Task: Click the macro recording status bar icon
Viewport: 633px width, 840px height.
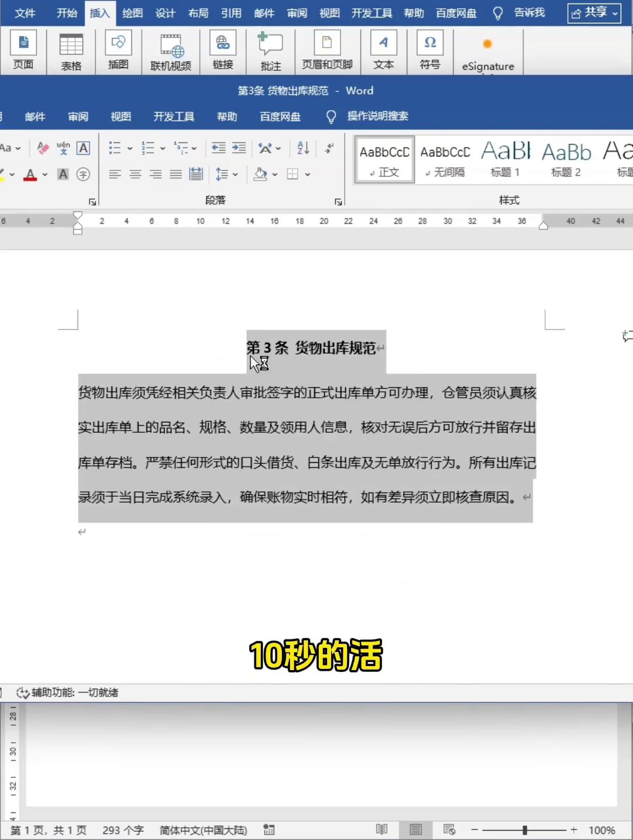Action: coord(269,830)
